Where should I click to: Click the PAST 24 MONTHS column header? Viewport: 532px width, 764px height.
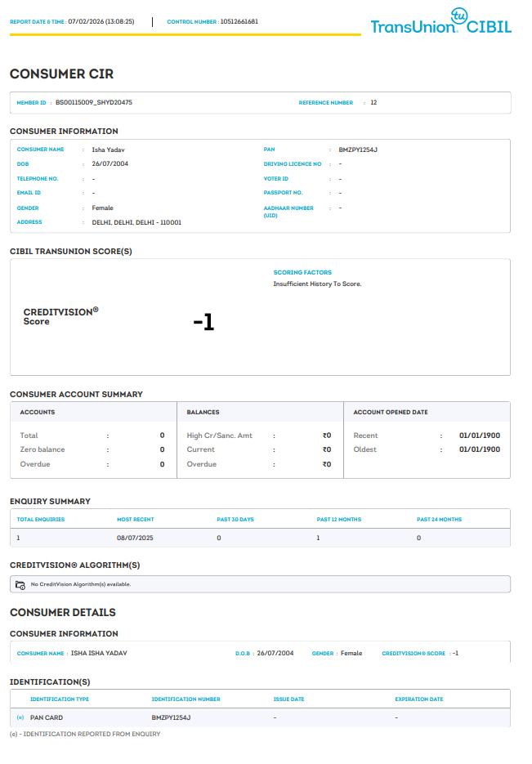pos(439,520)
